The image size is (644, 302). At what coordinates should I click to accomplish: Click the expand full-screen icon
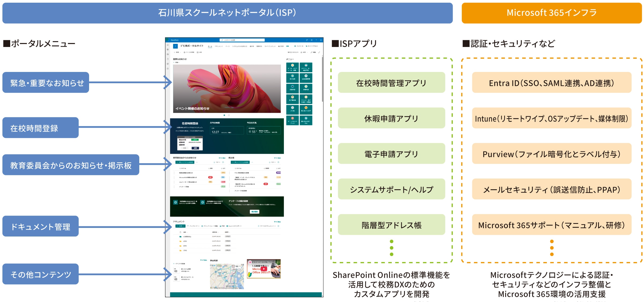[x=319, y=52]
